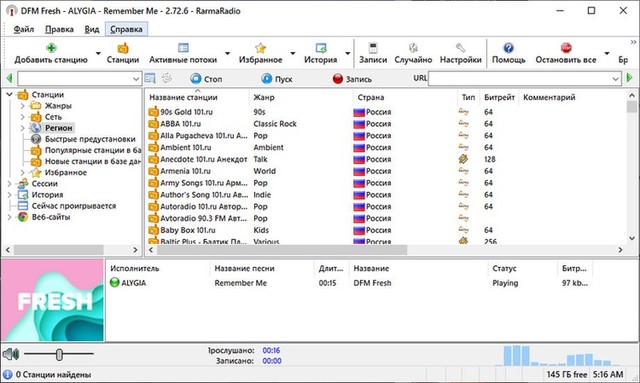Open Recordings (Записи) toolbar icon
The image size is (640, 383).
pos(373,48)
